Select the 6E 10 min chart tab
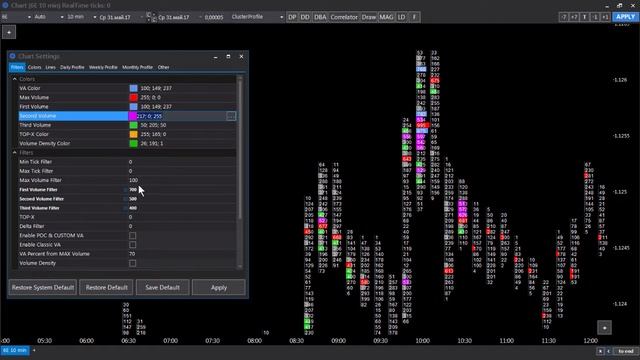 (15, 350)
